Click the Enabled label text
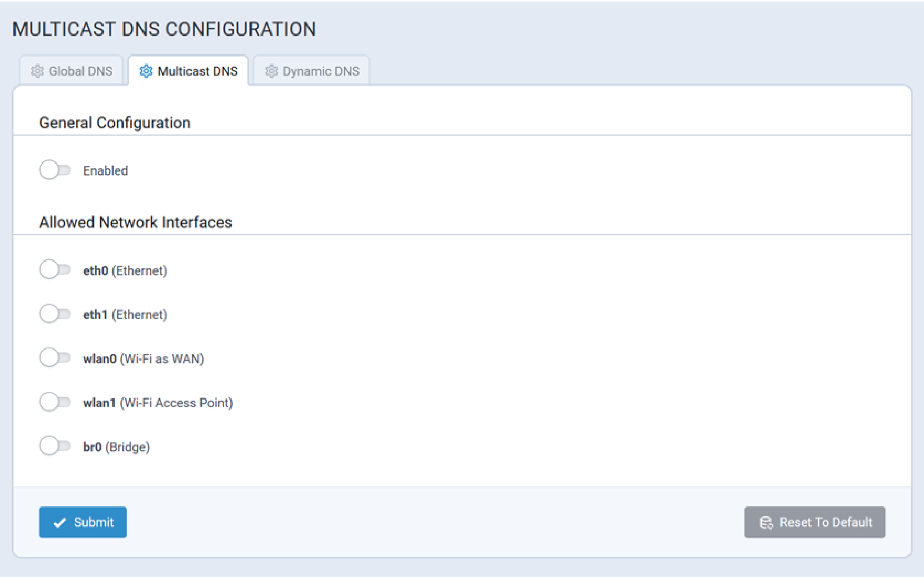The image size is (924, 577). pyautogui.click(x=105, y=171)
